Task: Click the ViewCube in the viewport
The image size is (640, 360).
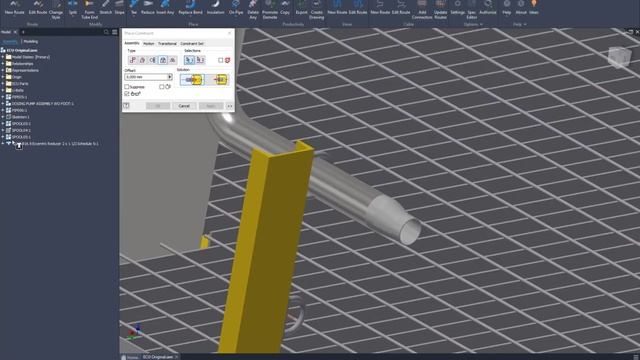Action: pos(619,56)
